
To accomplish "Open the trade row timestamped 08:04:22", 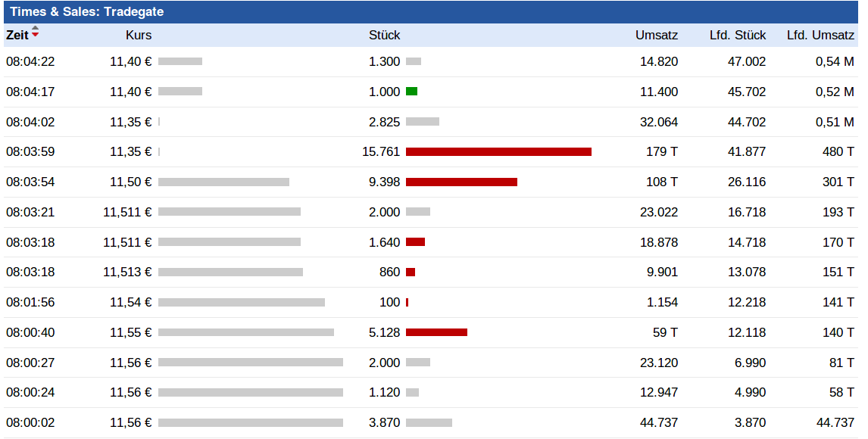I will pos(31,61).
